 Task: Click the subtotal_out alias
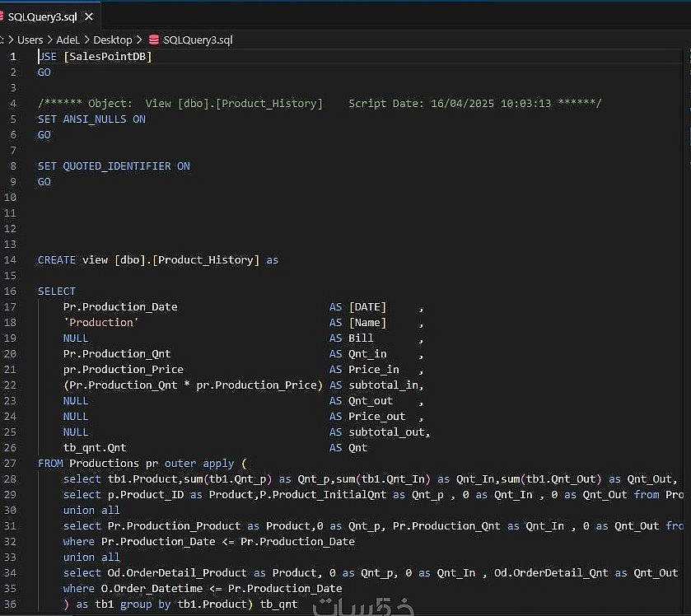(x=386, y=432)
